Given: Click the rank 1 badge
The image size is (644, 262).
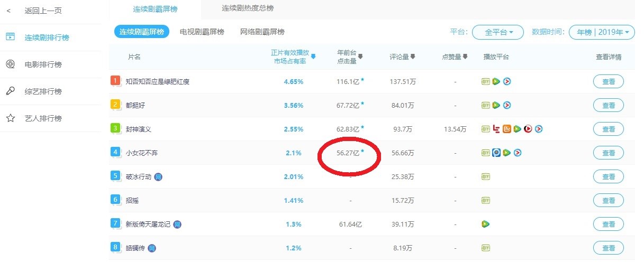Looking at the screenshot, I should [115, 81].
